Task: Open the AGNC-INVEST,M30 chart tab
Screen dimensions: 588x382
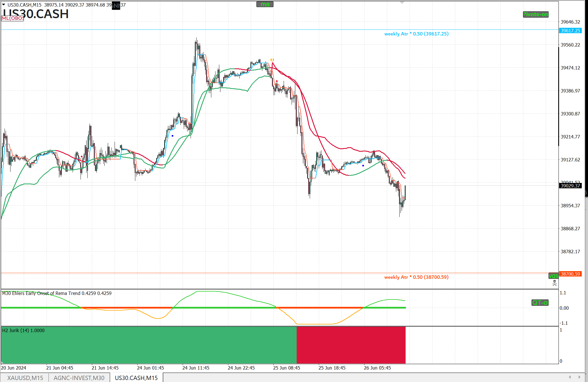Action: pos(79,378)
